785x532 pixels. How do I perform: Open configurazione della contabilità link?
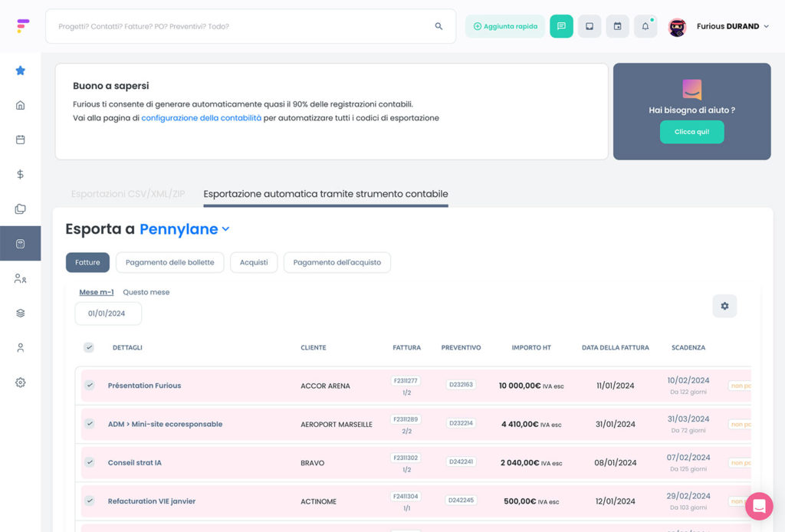tap(202, 118)
